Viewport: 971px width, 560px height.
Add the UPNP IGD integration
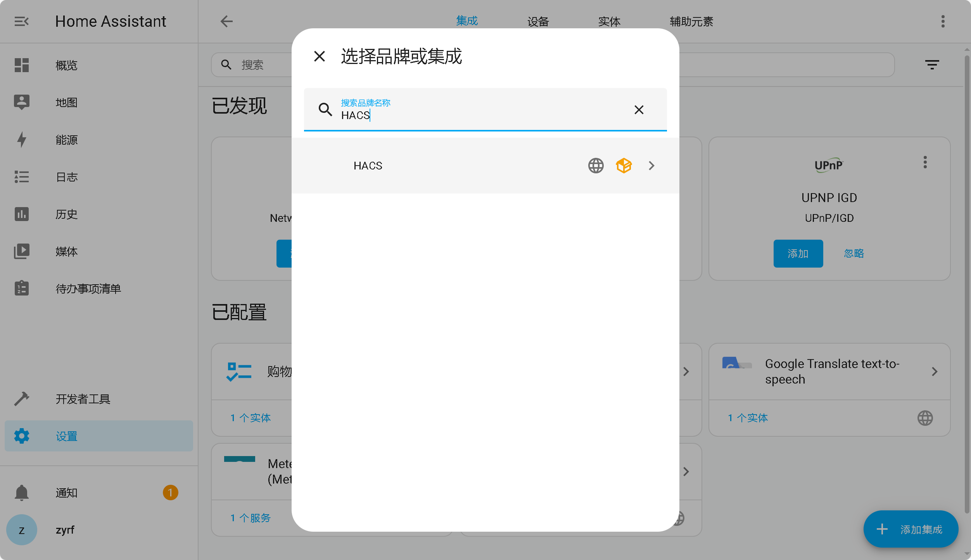(x=798, y=254)
